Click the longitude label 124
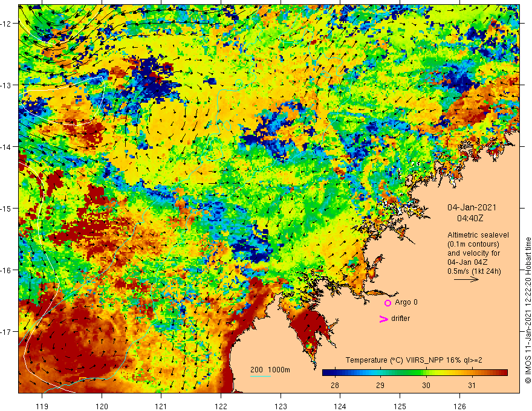Screen dimensions: 532x411 [x=340, y=406]
